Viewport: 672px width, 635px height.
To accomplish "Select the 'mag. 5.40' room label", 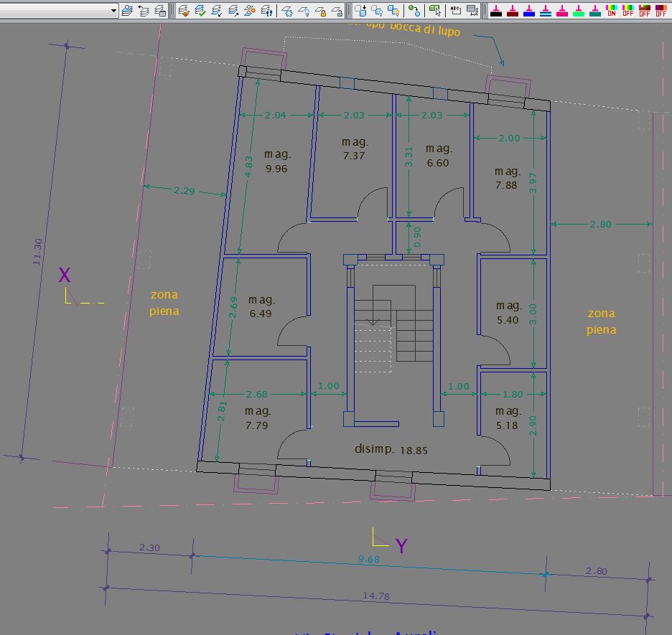I will (508, 313).
